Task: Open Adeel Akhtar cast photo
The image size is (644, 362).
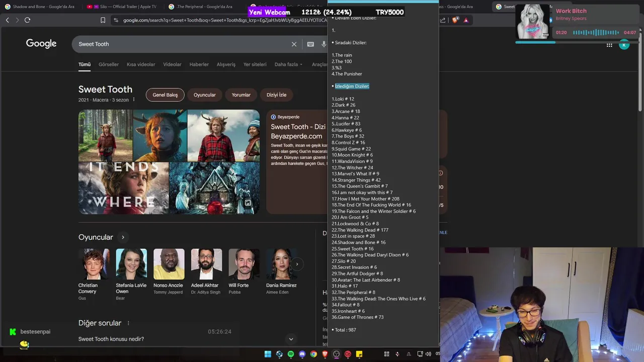Action: pos(206,264)
